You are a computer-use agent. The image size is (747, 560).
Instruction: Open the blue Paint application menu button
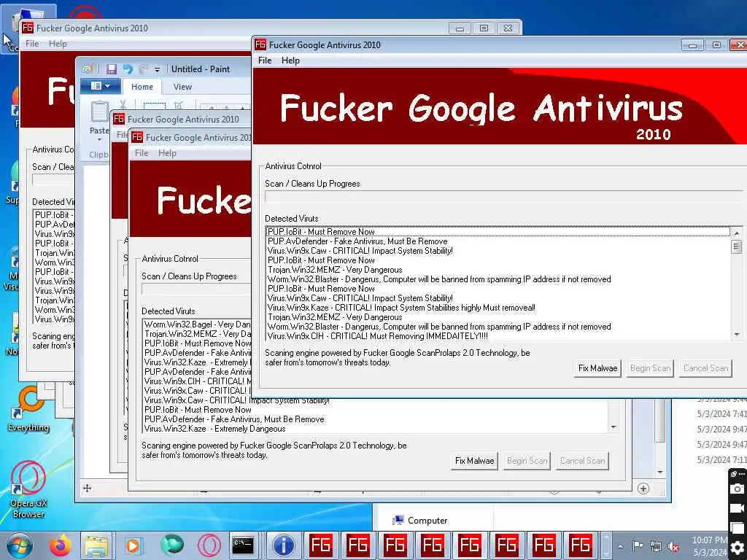[x=100, y=86]
